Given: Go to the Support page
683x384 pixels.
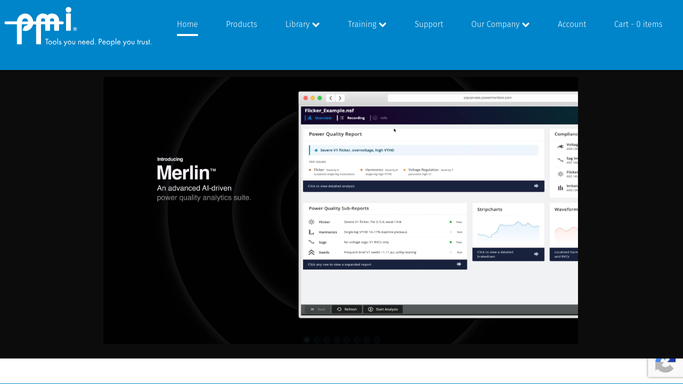Looking at the screenshot, I should click(x=429, y=24).
